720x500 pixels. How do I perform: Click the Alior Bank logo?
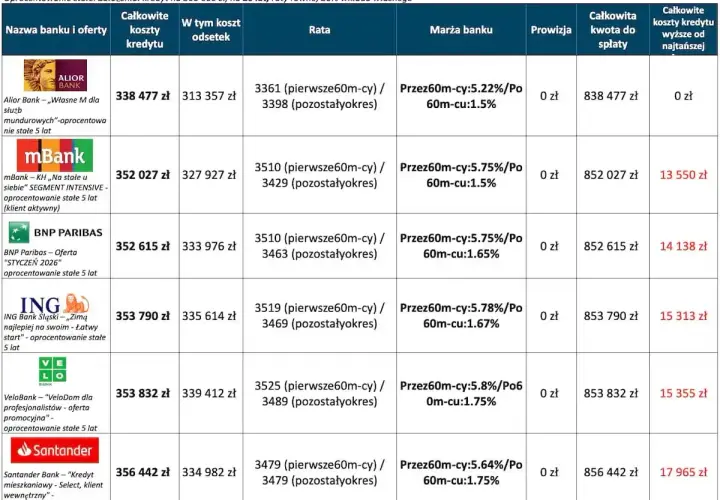55,75
